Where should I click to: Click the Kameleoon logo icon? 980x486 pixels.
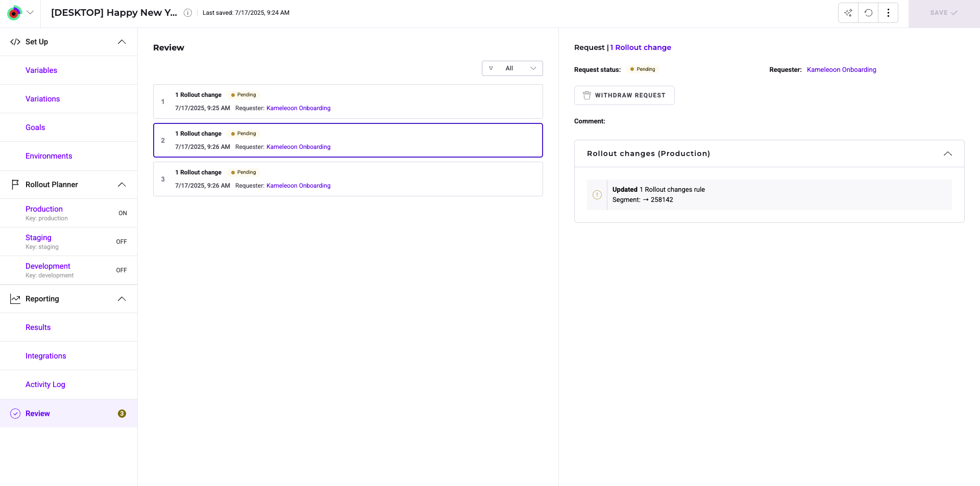tap(14, 13)
